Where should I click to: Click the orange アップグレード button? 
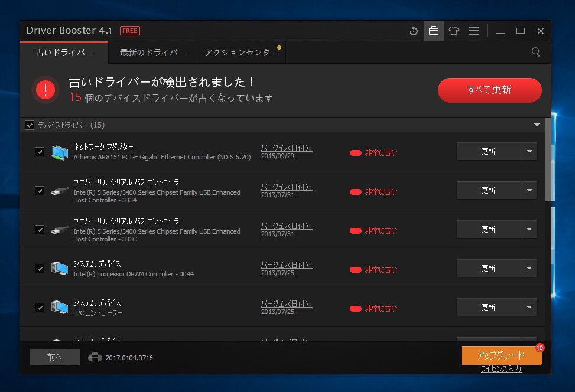(501, 355)
